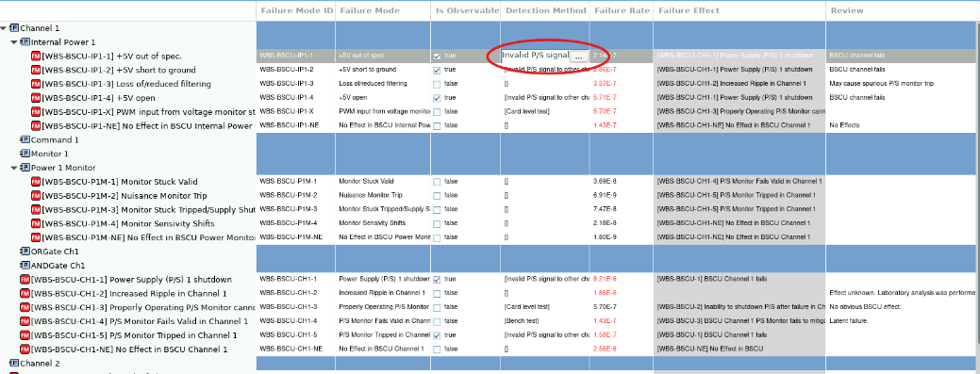Screen dimensions: 980x374
Task: Click the block icon of Channel 1
Action: tap(14, 28)
